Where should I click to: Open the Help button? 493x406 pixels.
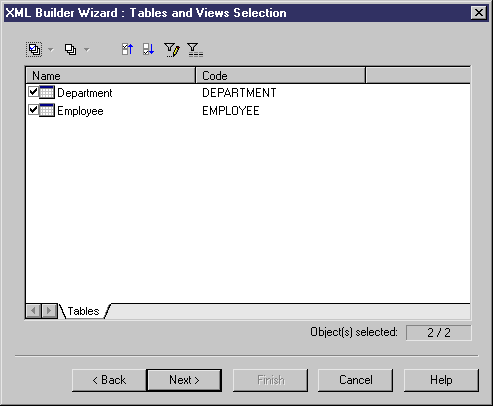[441, 380]
